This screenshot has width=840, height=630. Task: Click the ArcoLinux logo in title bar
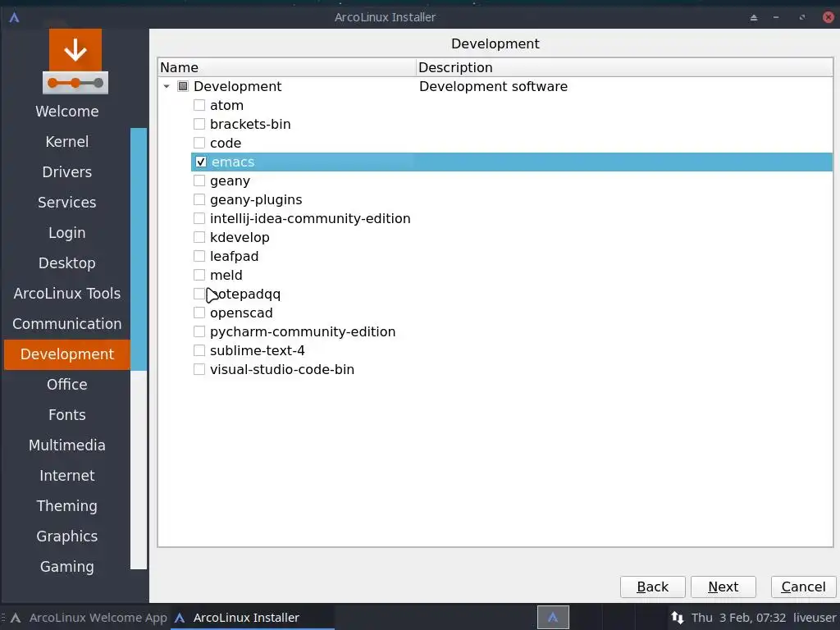(15, 17)
